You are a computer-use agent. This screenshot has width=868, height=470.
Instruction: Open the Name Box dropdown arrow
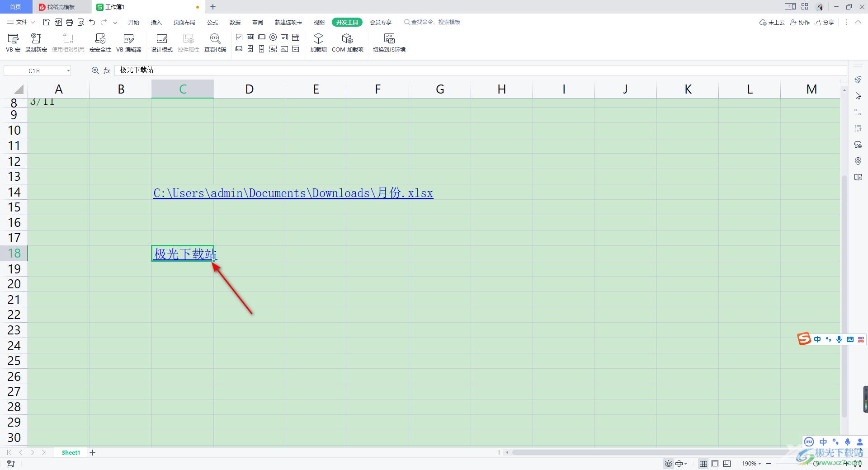click(68, 70)
